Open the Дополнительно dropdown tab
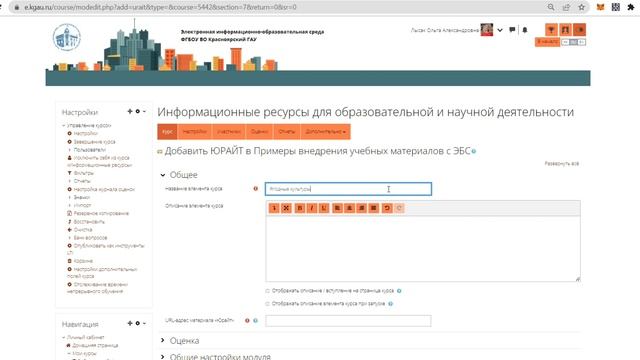This screenshot has width=640, height=360. (325, 132)
